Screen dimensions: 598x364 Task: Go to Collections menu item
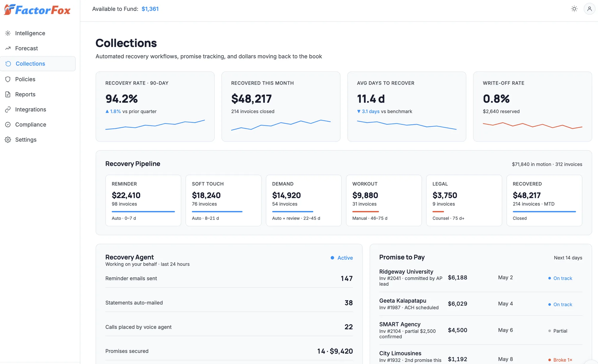pyautogui.click(x=38, y=64)
